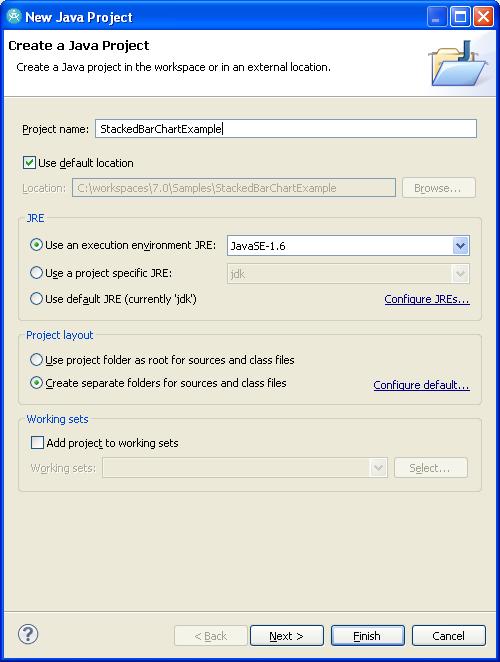Open the Configure JREs link
The width and height of the screenshot is (500, 662).
(x=427, y=299)
